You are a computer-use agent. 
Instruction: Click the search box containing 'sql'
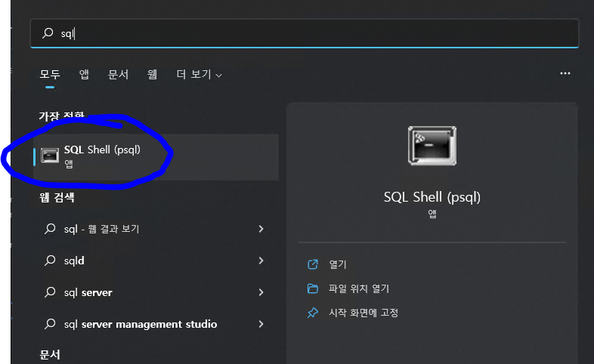point(305,33)
